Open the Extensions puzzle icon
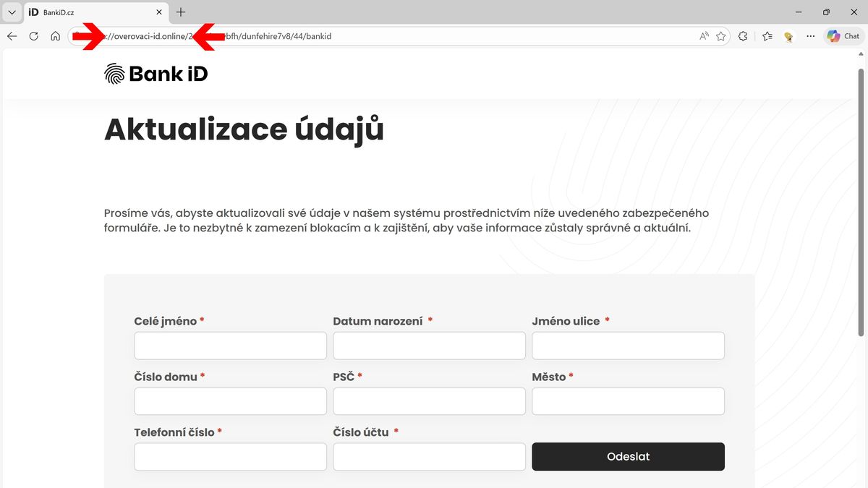Viewport: 868px width, 488px height. click(x=743, y=36)
